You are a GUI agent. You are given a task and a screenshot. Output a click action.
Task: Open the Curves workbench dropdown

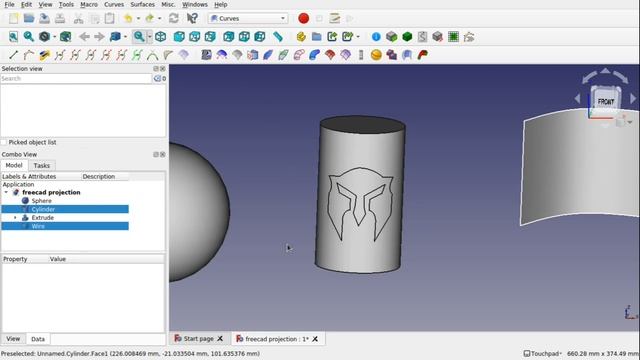click(x=248, y=18)
